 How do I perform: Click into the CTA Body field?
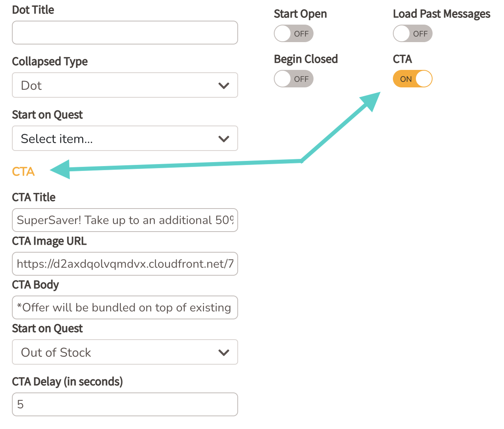coord(125,307)
